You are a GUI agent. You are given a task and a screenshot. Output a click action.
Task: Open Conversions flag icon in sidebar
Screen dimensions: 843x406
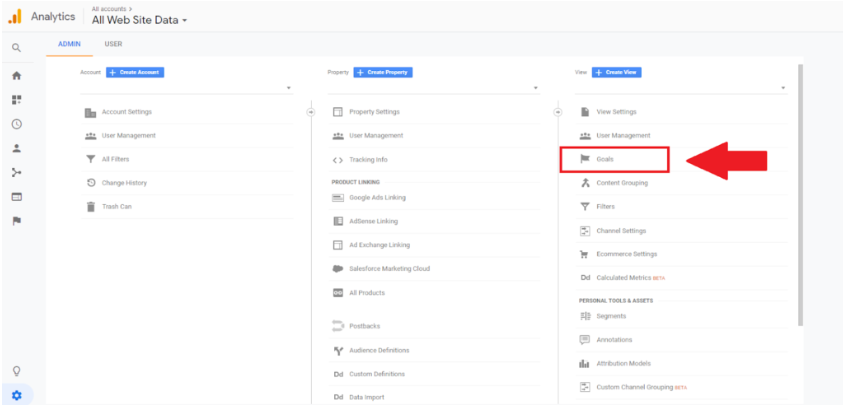tap(16, 221)
